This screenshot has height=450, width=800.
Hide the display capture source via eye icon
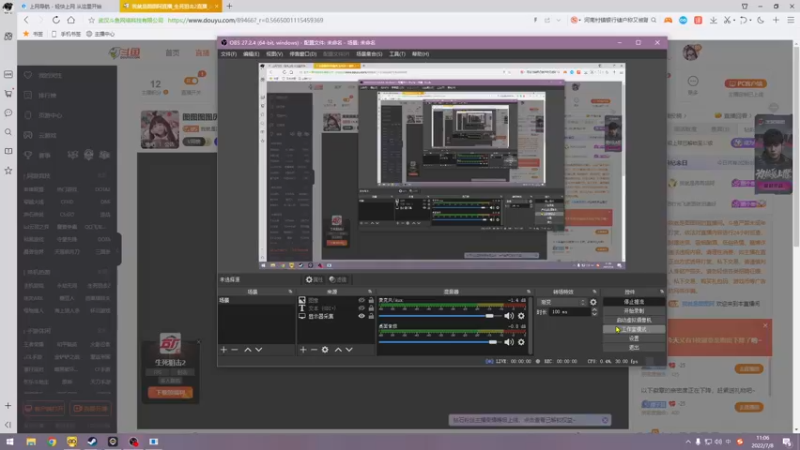[x=361, y=316]
